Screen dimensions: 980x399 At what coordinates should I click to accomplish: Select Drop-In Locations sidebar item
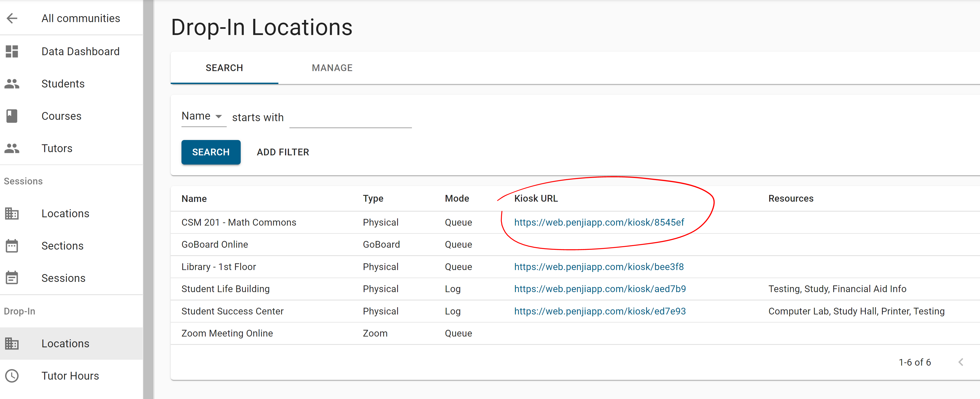click(65, 344)
